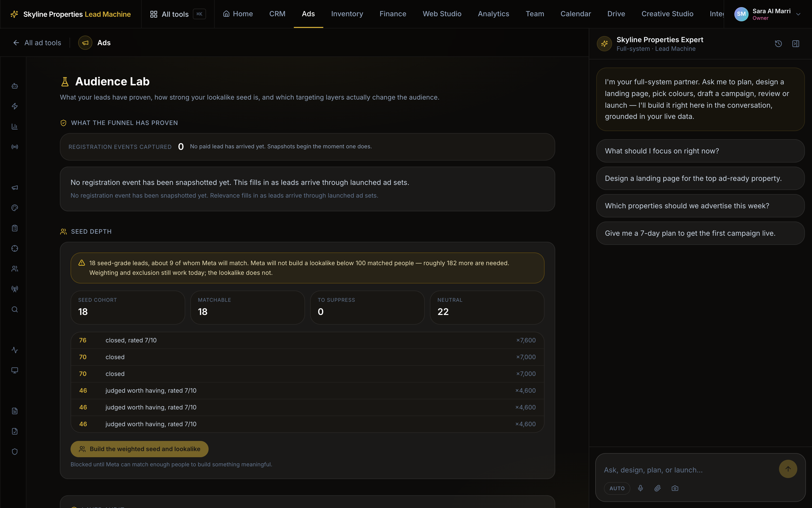This screenshot has height=508, width=812.
Task: Click the camera screenshot icon
Action: 675,488
